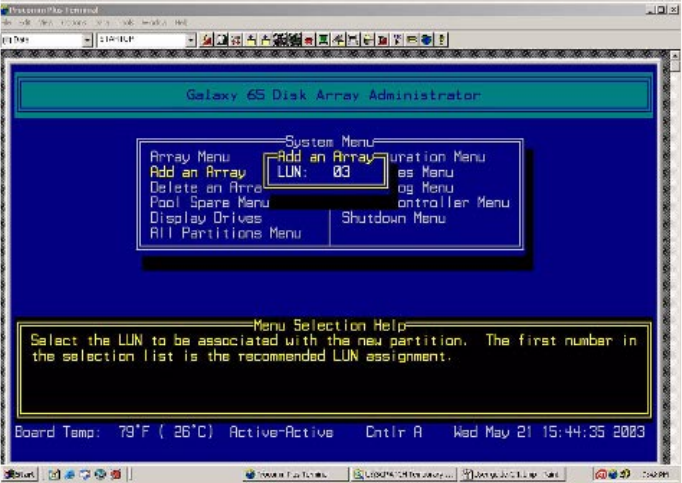The image size is (682, 483).
Task: Choose Array Menu in System Menu
Action: tap(189, 157)
